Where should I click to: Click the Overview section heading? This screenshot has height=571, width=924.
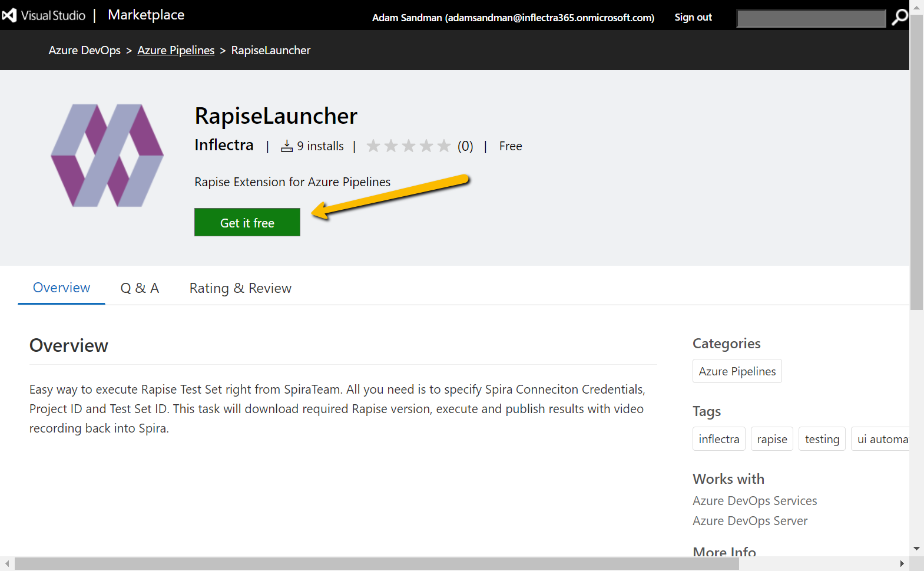pos(69,345)
